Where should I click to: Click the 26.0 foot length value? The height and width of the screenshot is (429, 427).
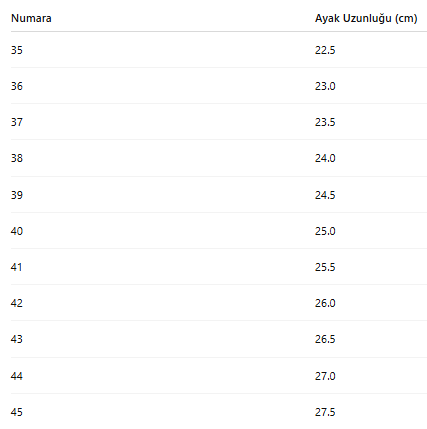coord(325,303)
